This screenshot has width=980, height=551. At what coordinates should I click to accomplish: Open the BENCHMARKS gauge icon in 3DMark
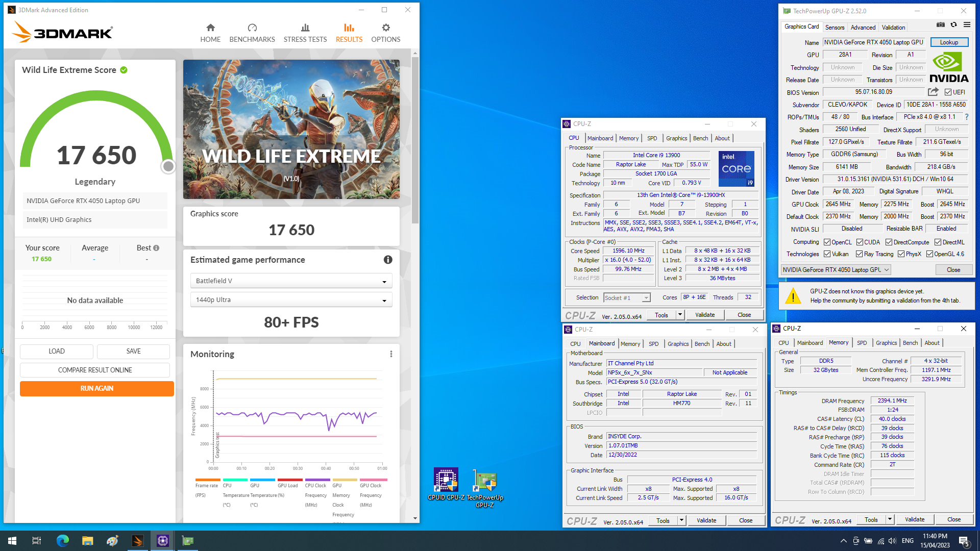coord(252,28)
